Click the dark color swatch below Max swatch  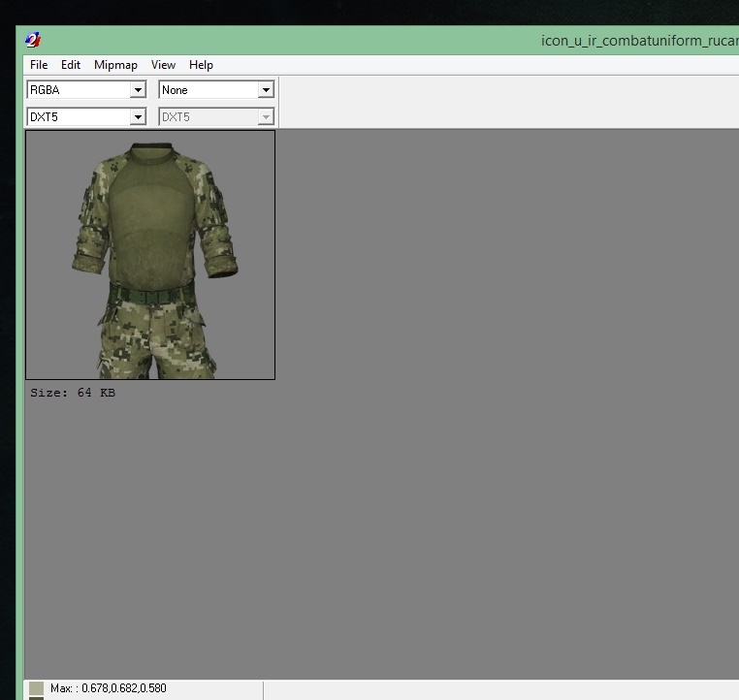click(x=36, y=698)
